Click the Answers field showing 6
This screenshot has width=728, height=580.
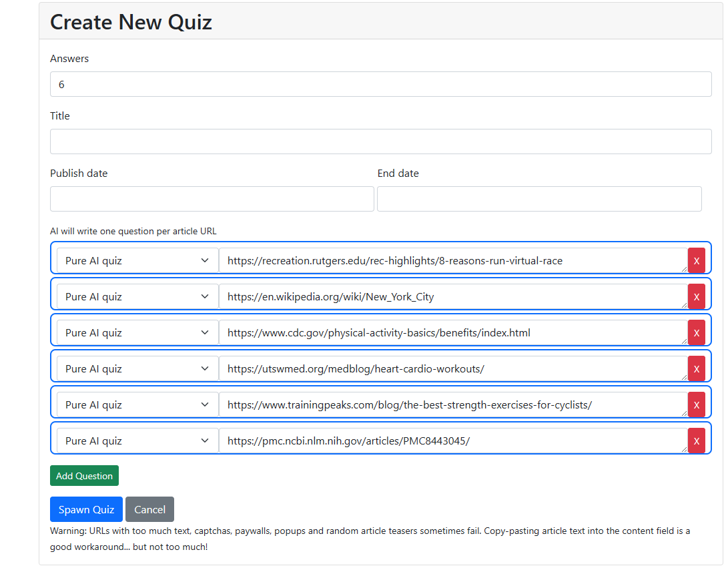380,83
